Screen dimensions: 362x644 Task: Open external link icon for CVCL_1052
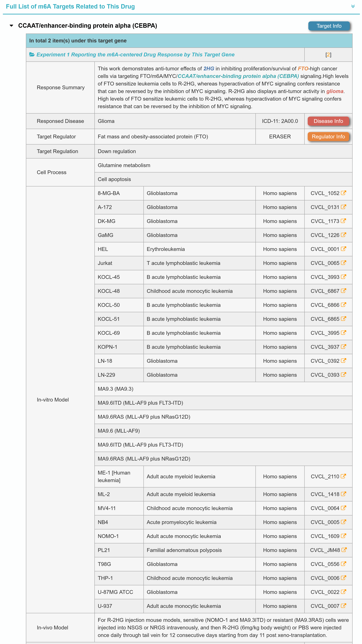[343, 193]
